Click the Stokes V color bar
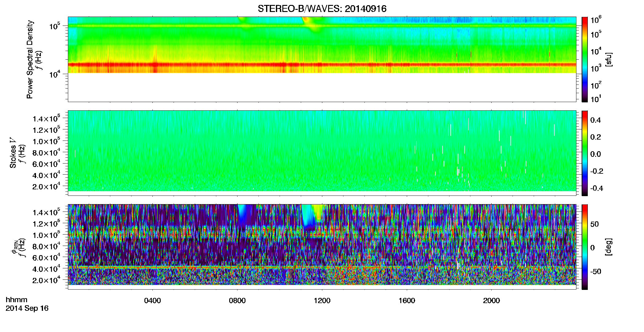 click(585, 153)
